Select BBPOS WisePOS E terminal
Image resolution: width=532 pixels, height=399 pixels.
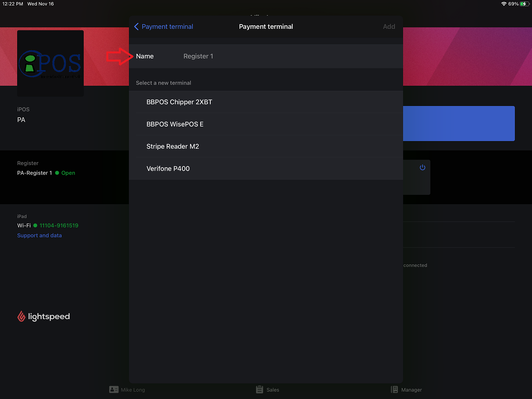[266, 124]
